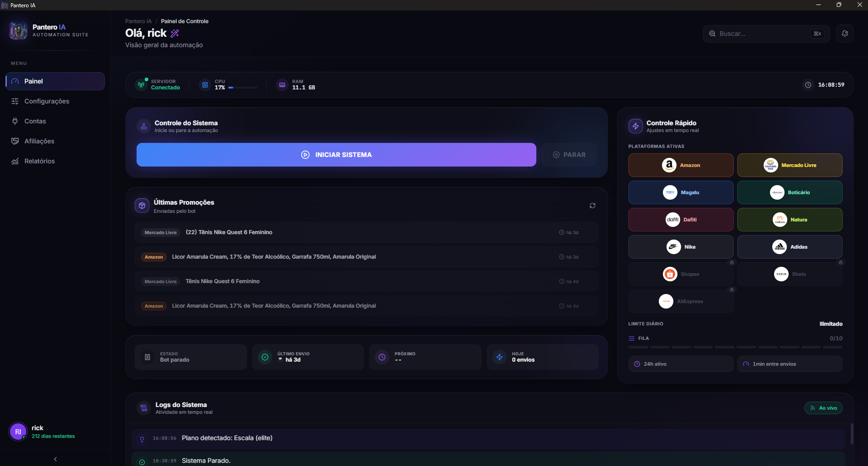Click the checkmark icon on Sistema Parado log

click(142, 462)
